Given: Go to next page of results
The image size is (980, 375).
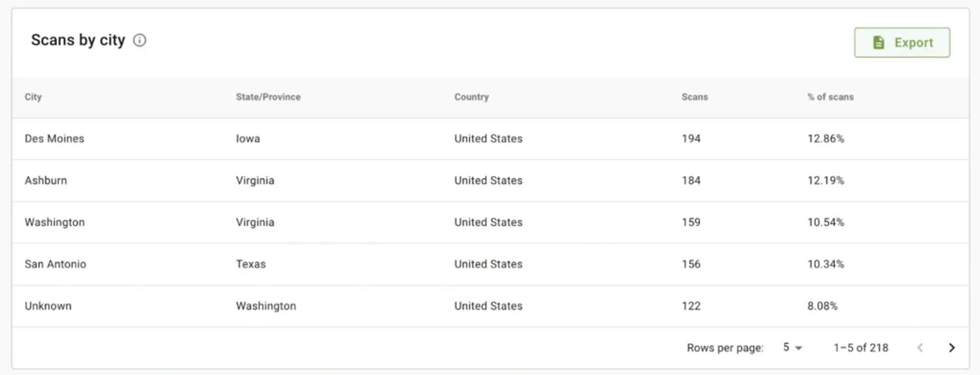Looking at the screenshot, I should pos(951,348).
